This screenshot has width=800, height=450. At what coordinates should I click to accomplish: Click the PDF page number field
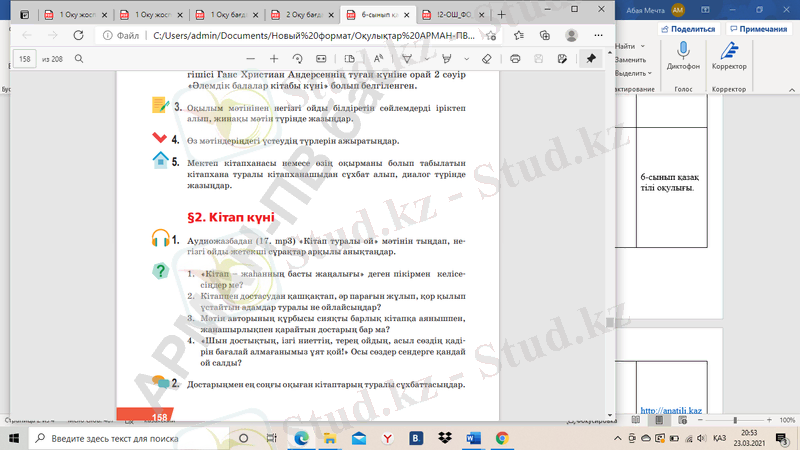coord(27,59)
